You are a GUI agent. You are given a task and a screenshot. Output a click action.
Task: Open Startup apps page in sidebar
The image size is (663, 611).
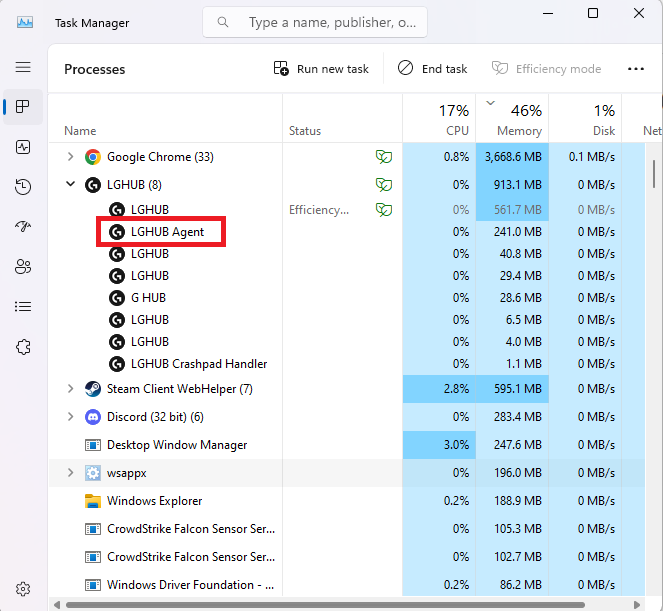pos(23,227)
